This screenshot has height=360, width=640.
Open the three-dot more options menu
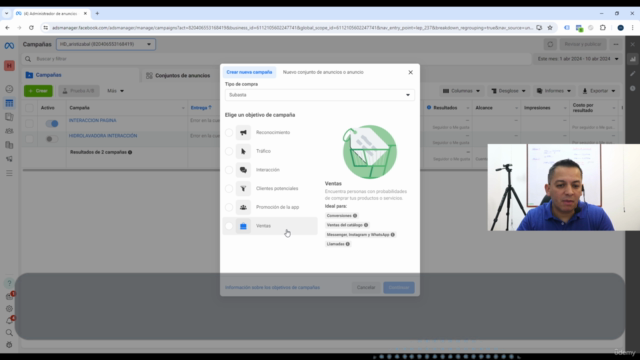click(x=616, y=44)
